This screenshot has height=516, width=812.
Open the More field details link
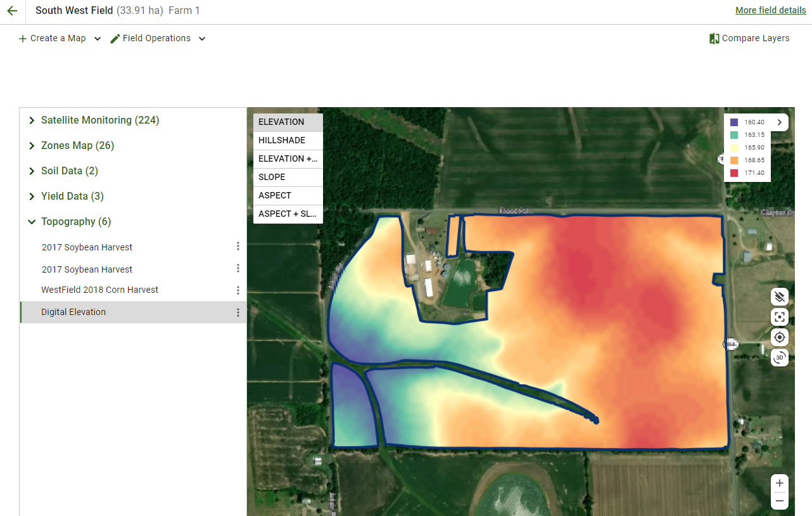tap(771, 11)
